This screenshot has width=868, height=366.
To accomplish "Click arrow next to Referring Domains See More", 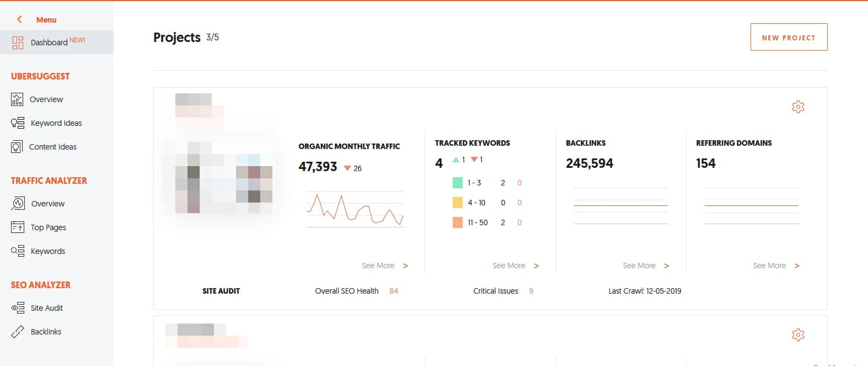I will click(796, 266).
